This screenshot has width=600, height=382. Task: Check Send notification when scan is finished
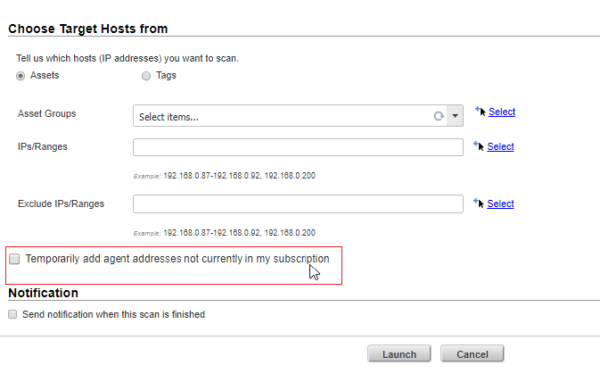(13, 314)
